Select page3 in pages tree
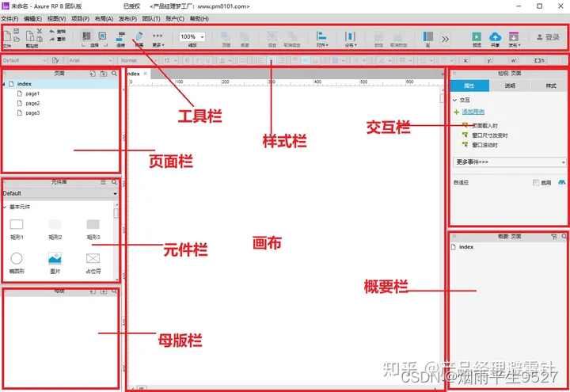This screenshot has height=392, width=570. tap(32, 113)
